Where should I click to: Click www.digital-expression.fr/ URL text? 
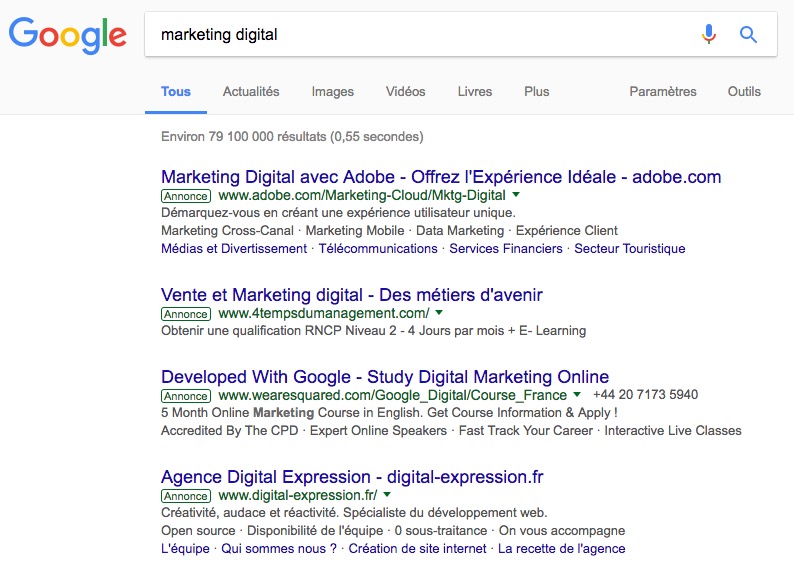(298, 495)
